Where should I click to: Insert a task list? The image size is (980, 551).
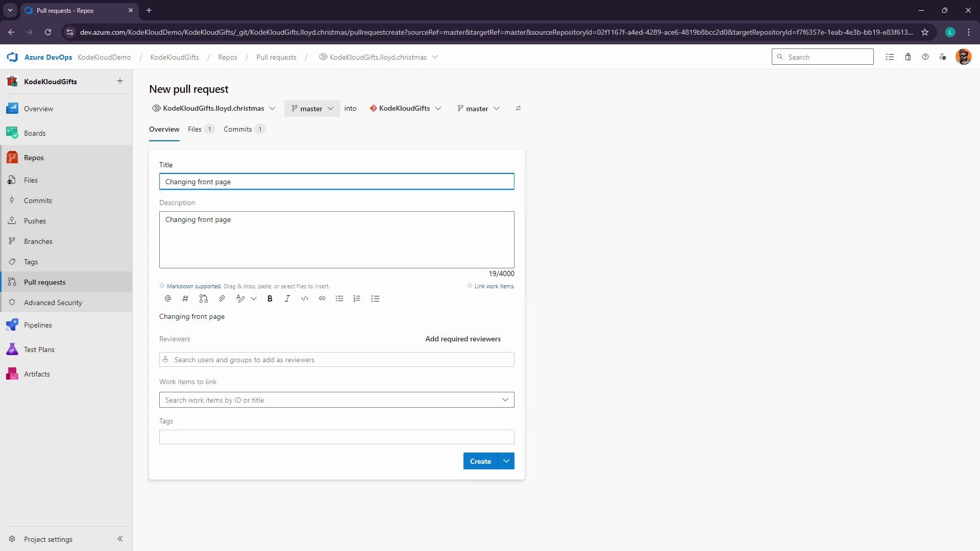pos(375,299)
